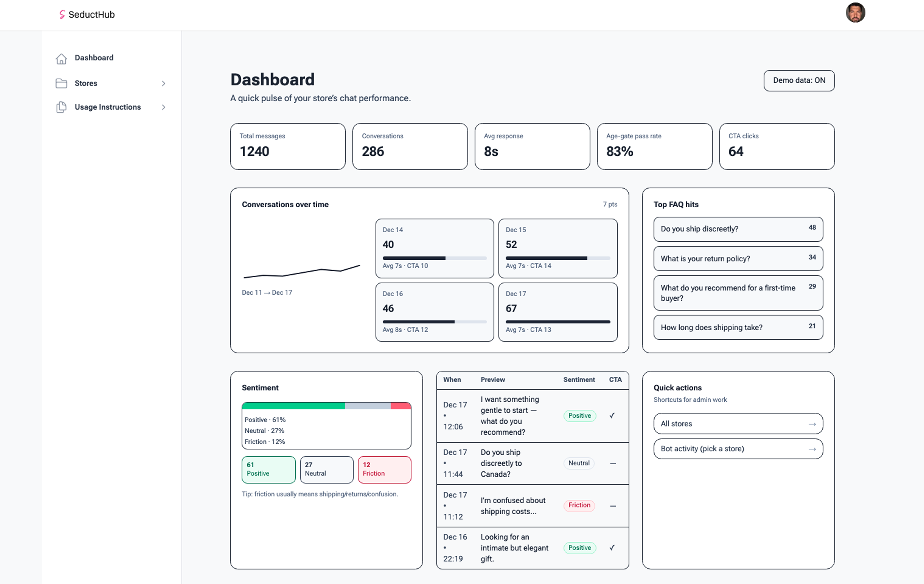Click the Stores folder icon
The image size is (924, 584).
[x=61, y=83]
